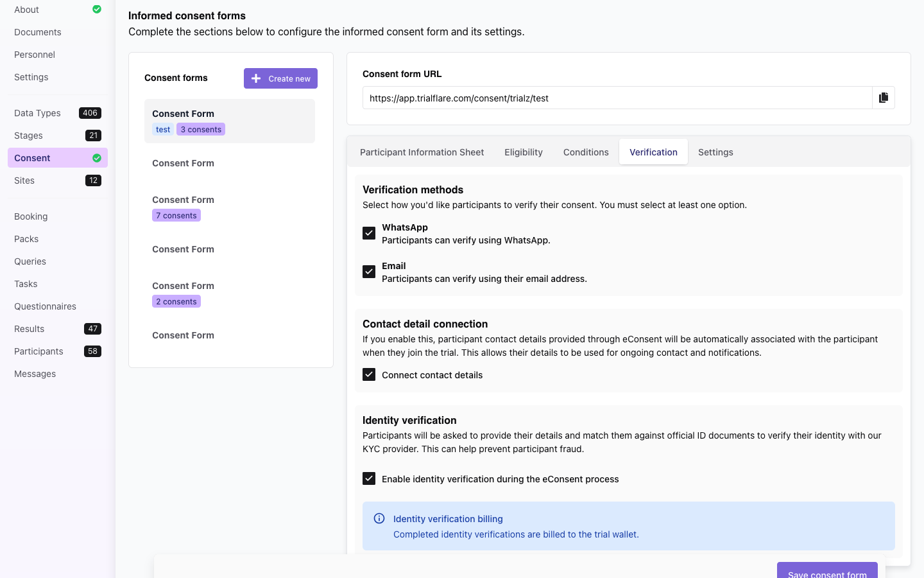The image size is (924, 578).
Task: Go to Stages in sidebar
Action: coord(58,136)
